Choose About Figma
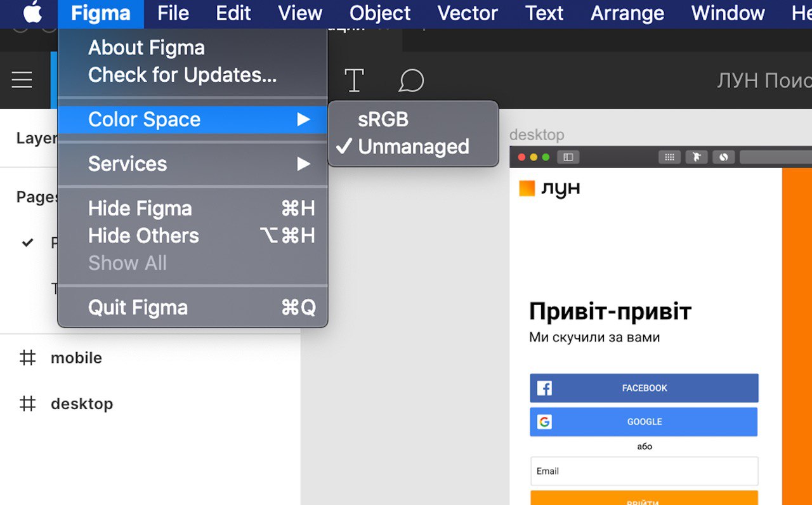The image size is (812, 505). pos(193,48)
